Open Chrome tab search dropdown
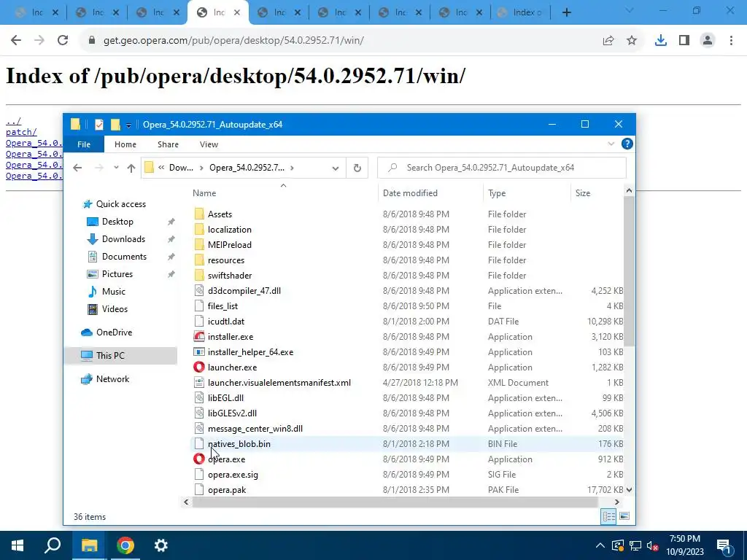This screenshot has height=560, width=747. pos(630,11)
